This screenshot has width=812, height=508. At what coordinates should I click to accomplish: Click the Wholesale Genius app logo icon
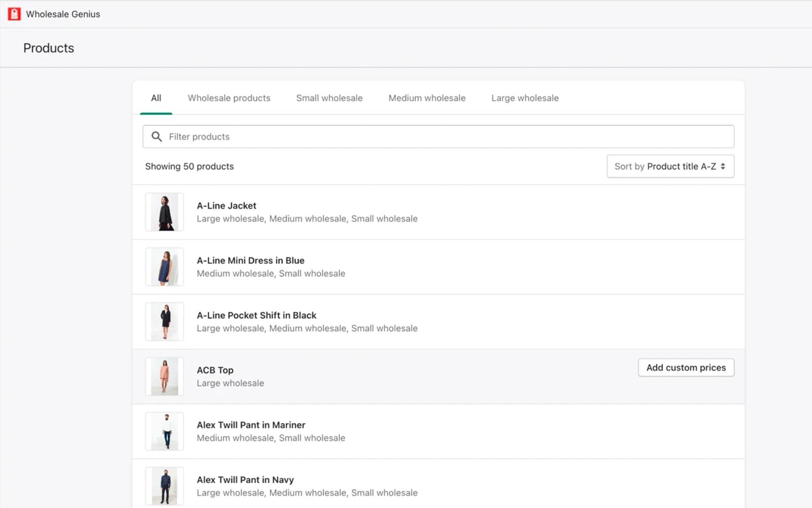pyautogui.click(x=14, y=14)
